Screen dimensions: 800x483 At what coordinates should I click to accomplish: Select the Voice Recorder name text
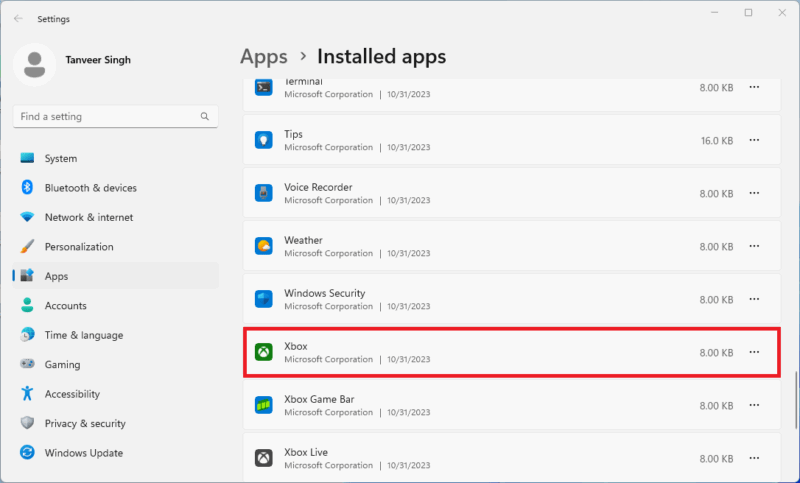tap(318, 187)
